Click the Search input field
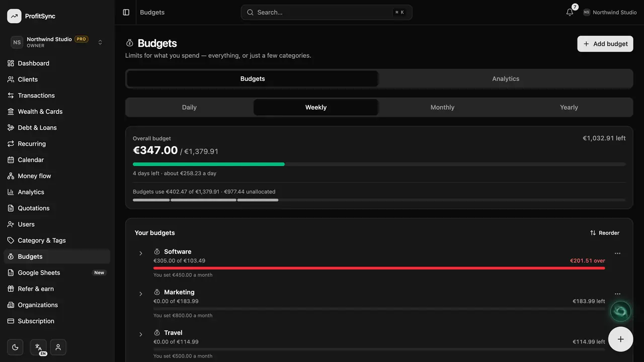The height and width of the screenshot is (362, 644). click(x=327, y=12)
